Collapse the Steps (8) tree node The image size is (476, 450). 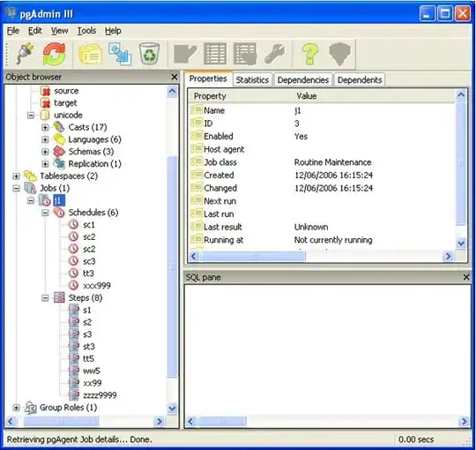click(x=45, y=298)
